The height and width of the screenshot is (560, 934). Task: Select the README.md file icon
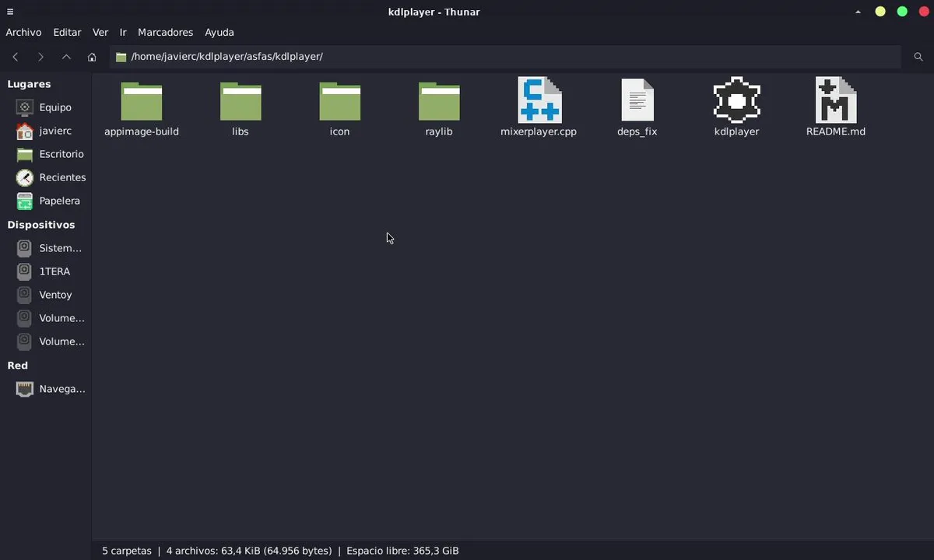coord(836,100)
